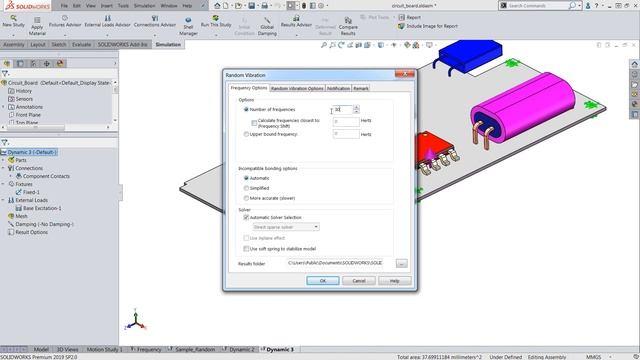Open Global Damping settings
The height and width of the screenshot is (360, 640).
click(x=267, y=27)
